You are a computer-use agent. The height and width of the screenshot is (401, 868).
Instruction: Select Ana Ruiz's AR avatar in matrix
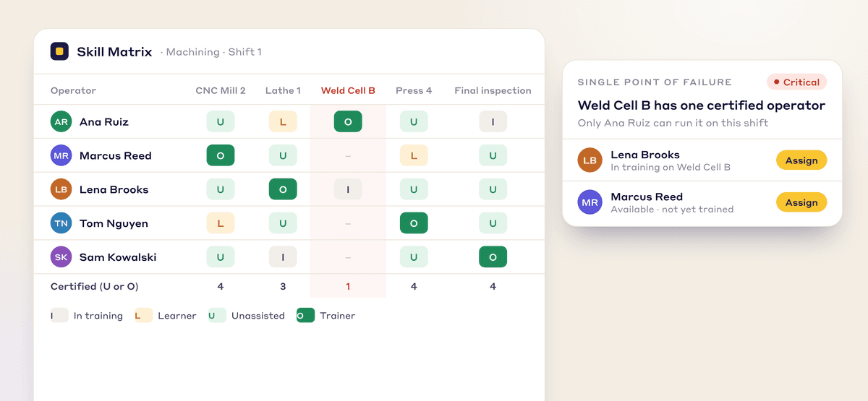click(61, 121)
